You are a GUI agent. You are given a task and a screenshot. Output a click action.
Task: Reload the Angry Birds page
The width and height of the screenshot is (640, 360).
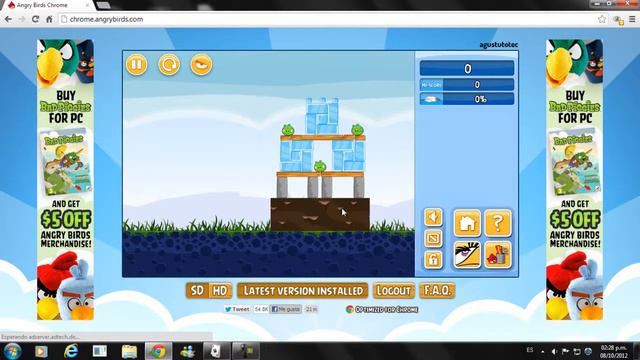click(x=36, y=19)
